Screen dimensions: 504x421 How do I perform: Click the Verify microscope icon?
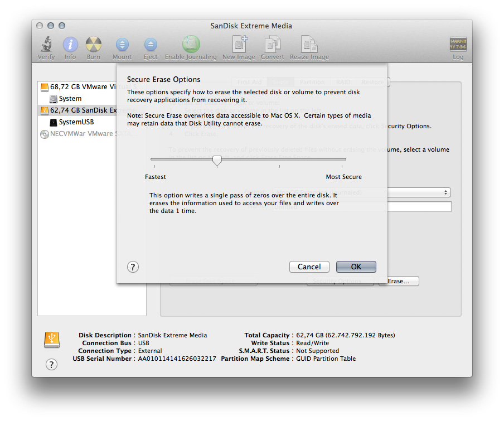[x=47, y=44]
